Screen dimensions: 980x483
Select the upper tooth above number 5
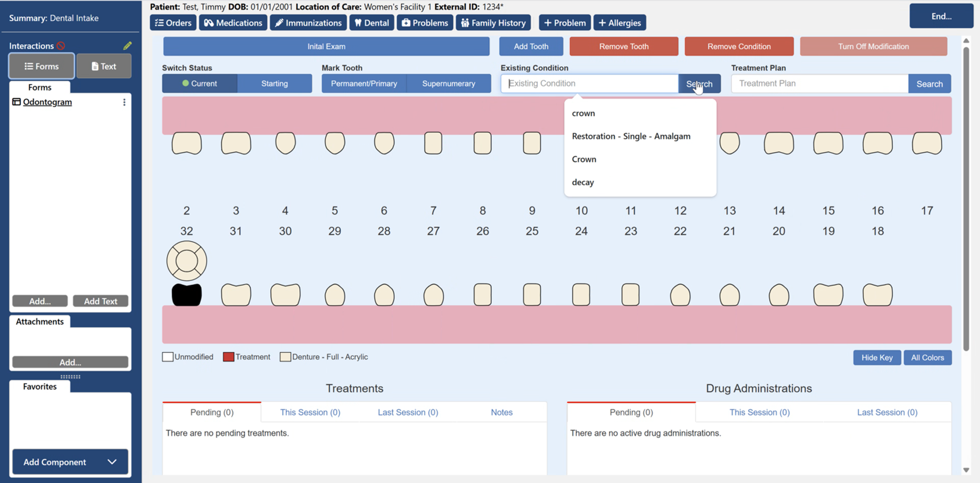[335, 143]
